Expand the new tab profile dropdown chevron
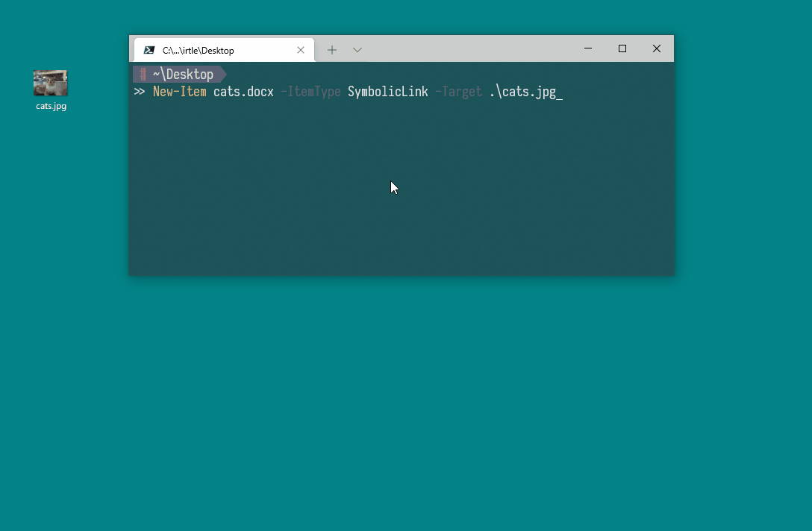812x531 pixels. (357, 50)
